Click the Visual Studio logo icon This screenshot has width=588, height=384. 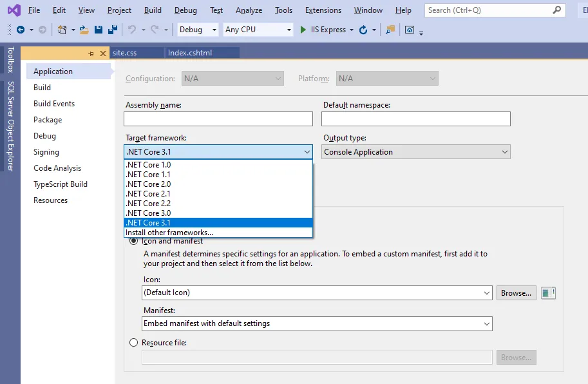point(14,10)
